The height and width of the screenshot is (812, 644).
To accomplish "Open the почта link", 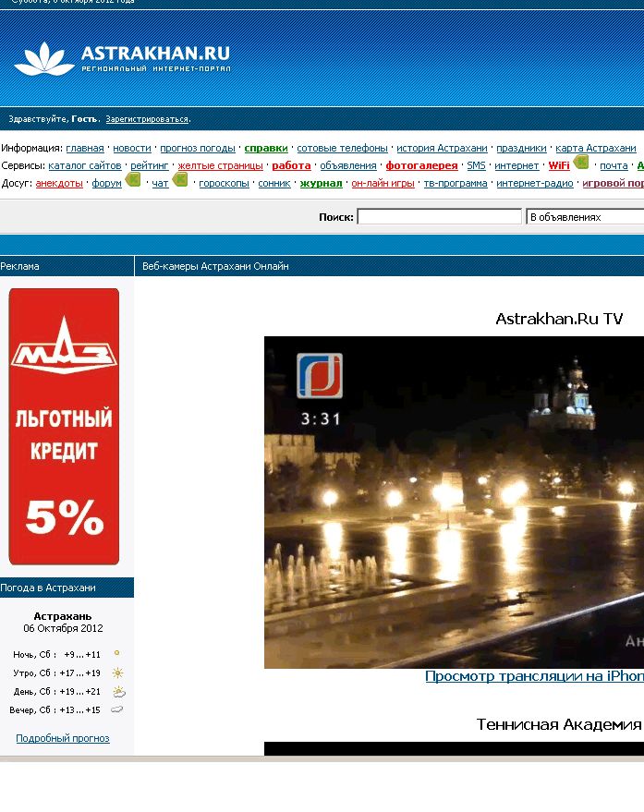I will 614,165.
